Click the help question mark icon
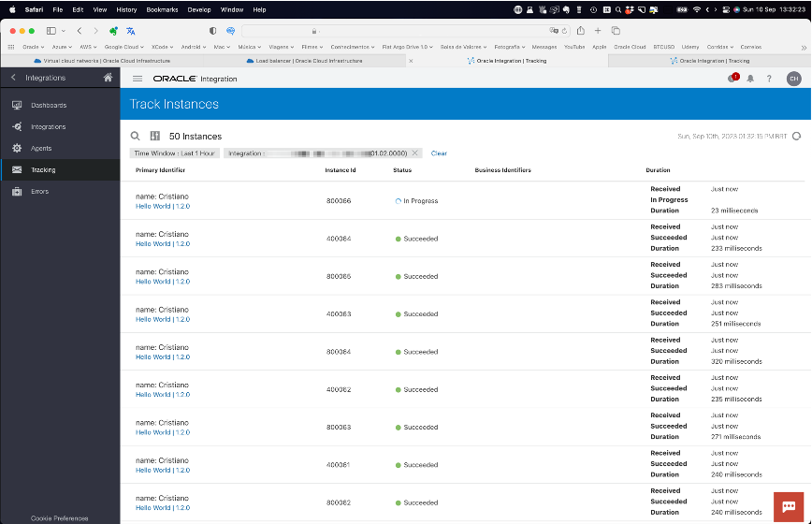The height and width of the screenshot is (524, 812). 769,79
